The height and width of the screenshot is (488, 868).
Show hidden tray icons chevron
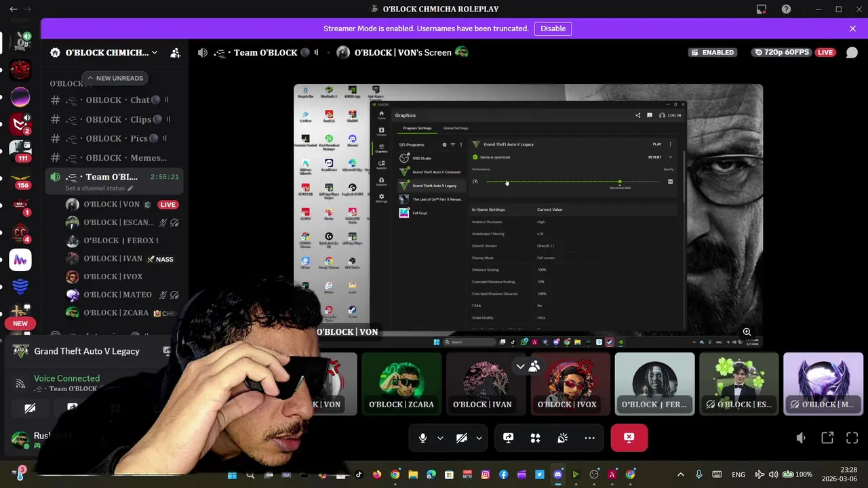click(681, 474)
